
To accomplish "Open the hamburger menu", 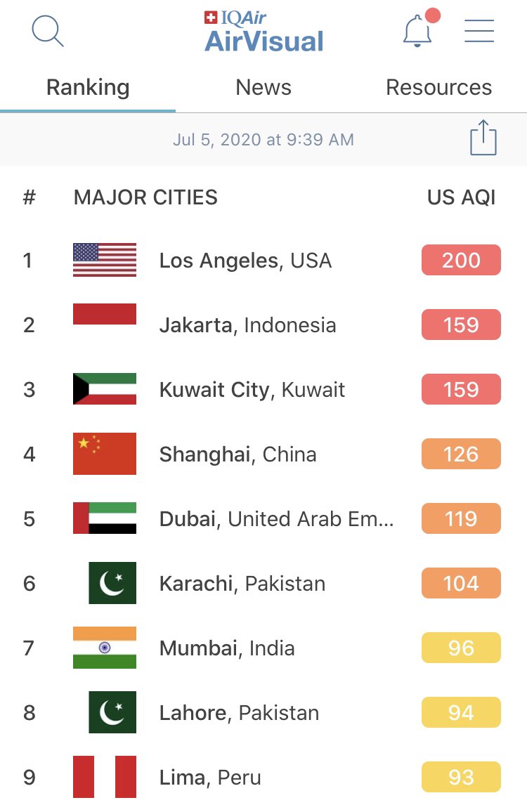I will 479,32.
